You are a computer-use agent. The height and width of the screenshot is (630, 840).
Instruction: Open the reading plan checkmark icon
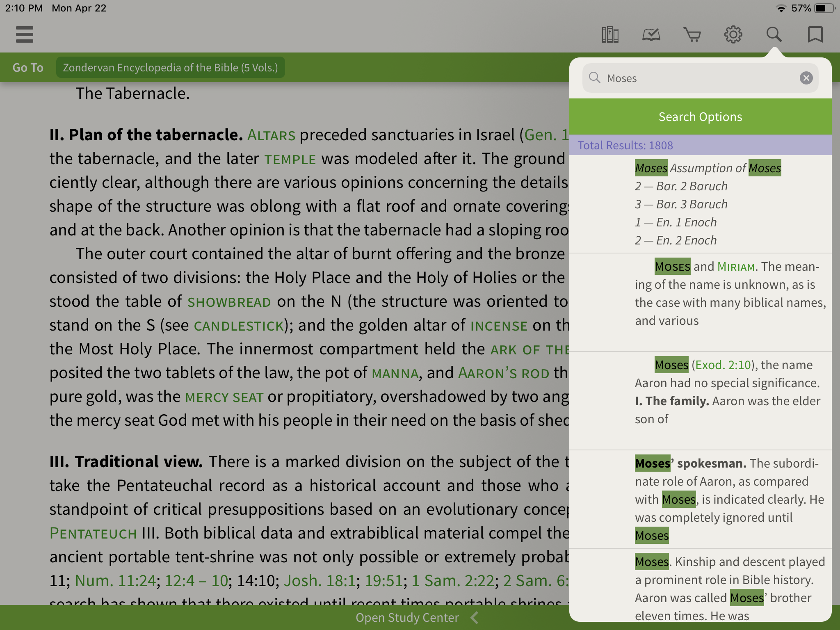651,34
